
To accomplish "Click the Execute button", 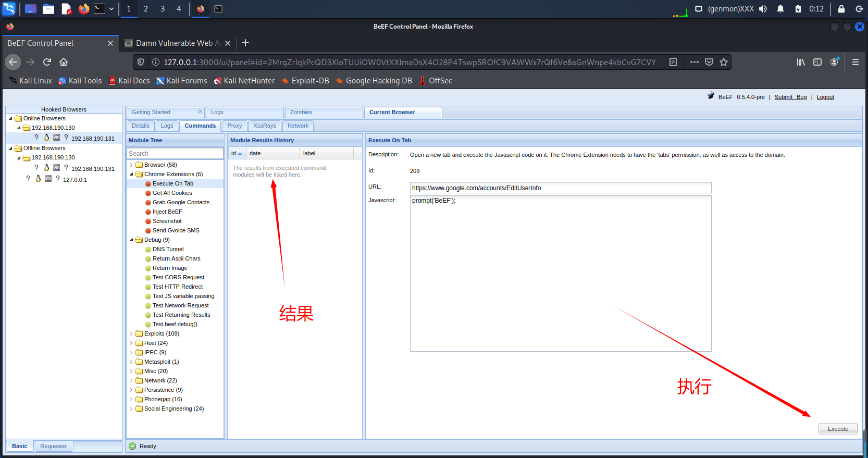I will [838, 429].
